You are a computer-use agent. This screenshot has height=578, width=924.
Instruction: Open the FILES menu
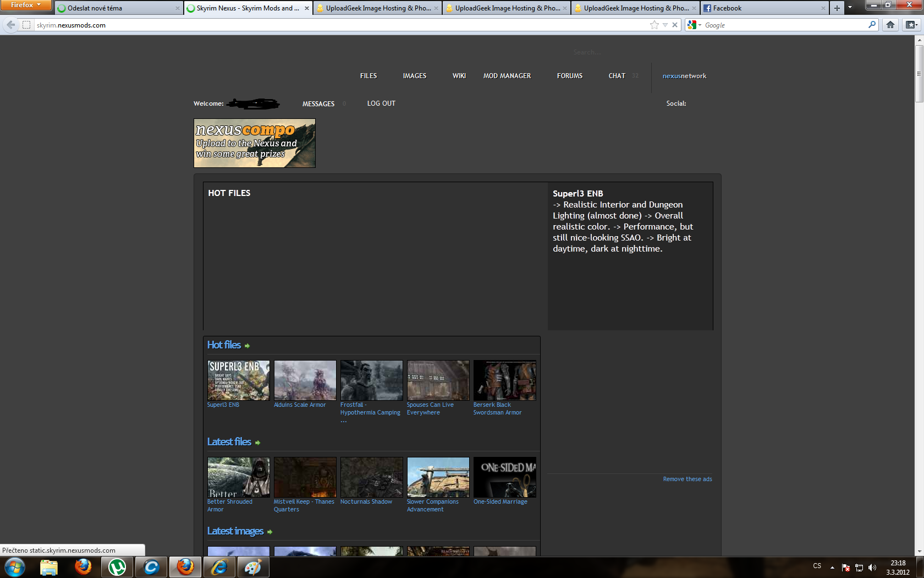point(369,76)
